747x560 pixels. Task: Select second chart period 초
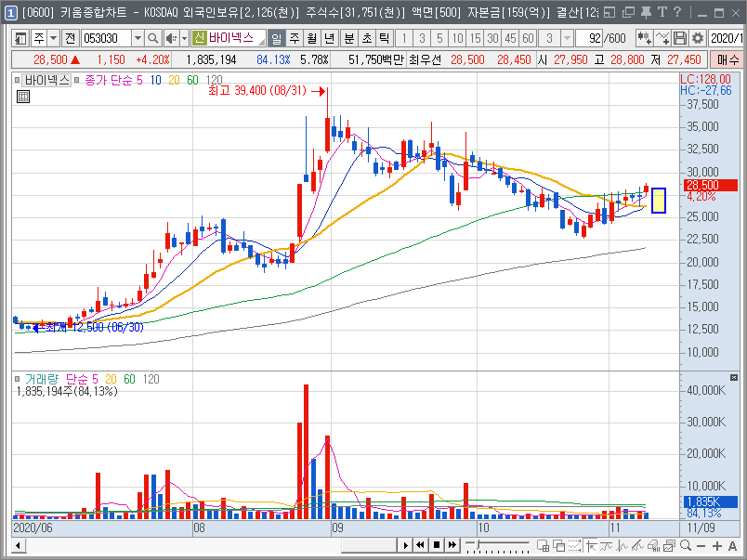(367, 38)
